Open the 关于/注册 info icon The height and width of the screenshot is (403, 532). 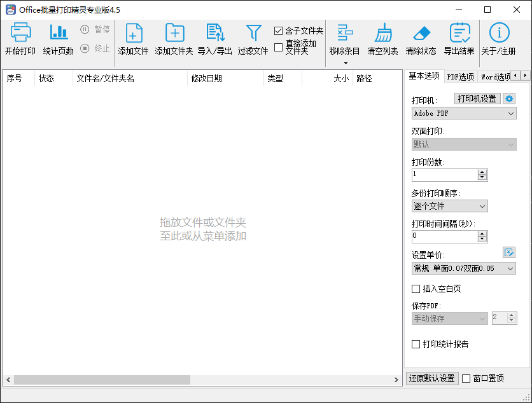[x=499, y=32]
